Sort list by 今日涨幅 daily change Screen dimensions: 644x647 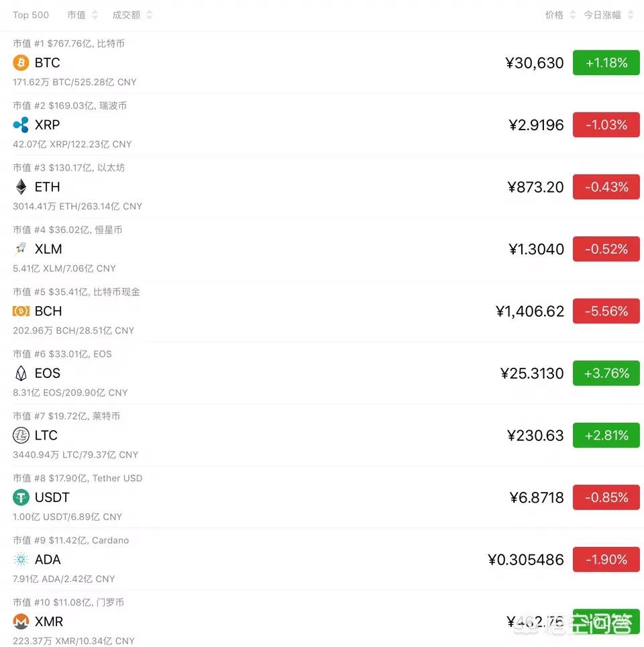[608, 15]
